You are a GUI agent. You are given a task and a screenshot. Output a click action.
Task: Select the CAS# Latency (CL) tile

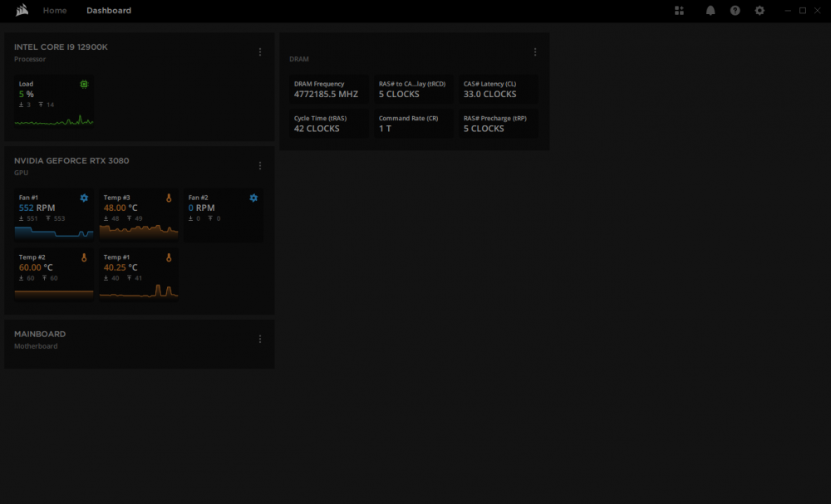pyautogui.click(x=499, y=89)
